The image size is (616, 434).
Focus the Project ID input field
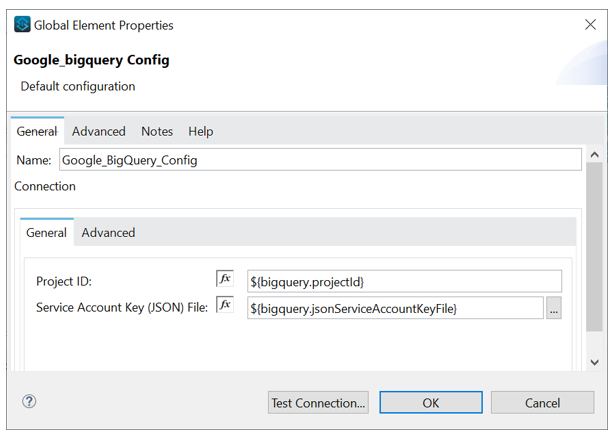click(x=404, y=281)
